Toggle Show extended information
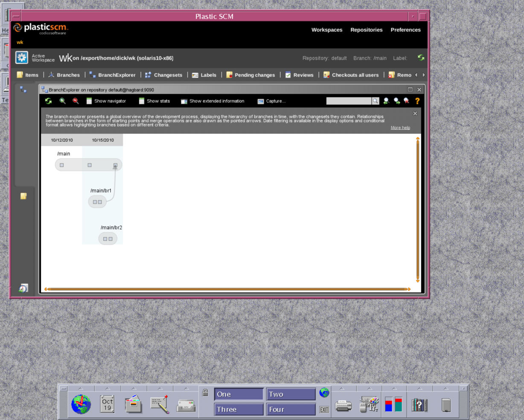The height and width of the screenshot is (420, 524). click(213, 101)
